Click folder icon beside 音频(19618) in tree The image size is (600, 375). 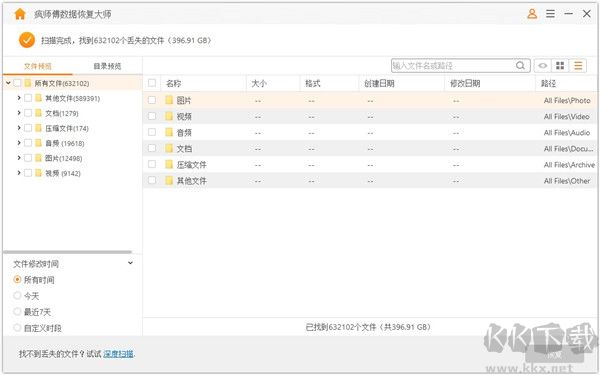point(38,143)
